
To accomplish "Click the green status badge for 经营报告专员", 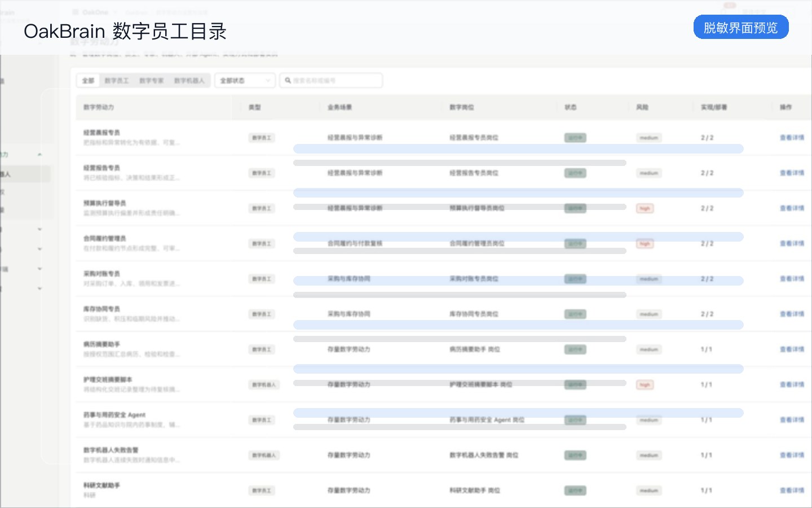I will (x=575, y=173).
